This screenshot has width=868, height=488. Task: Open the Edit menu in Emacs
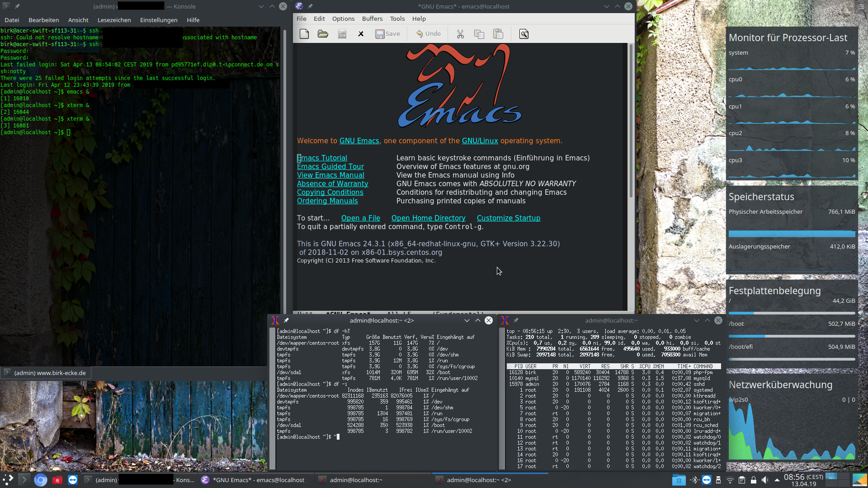[319, 19]
